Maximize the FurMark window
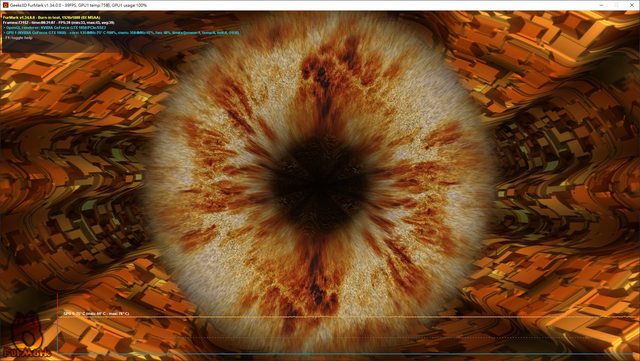This screenshot has height=361, width=640. tap(617, 5)
